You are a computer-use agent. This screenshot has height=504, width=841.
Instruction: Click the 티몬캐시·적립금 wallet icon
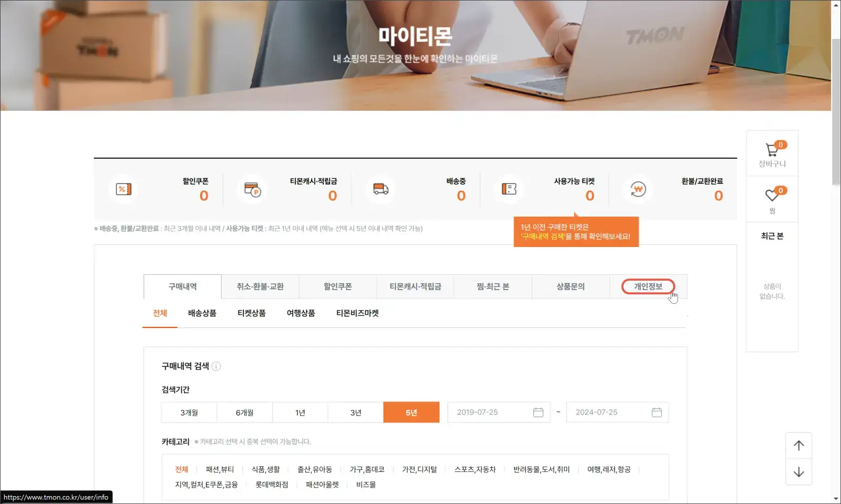(252, 189)
